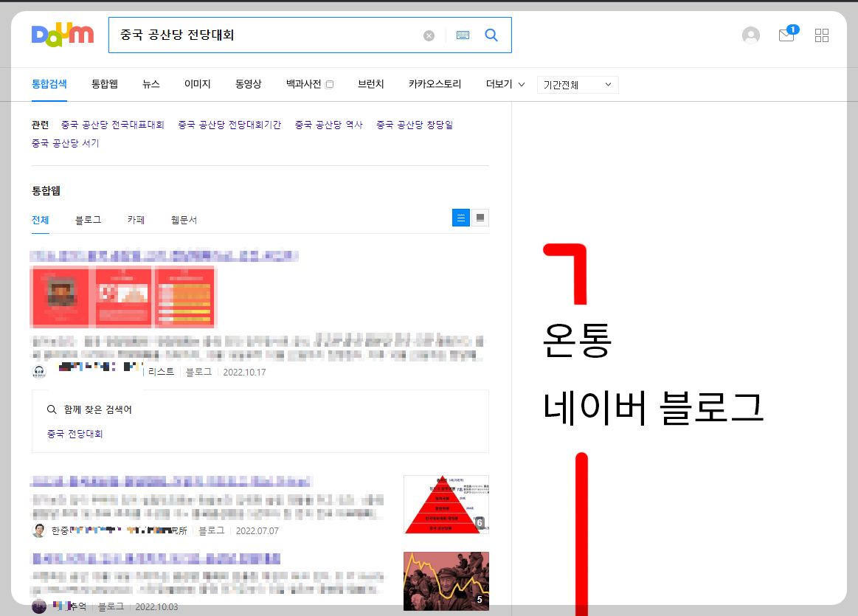Open related search 중국 공산당 창당일
Screen dimensions: 858x616
(x=415, y=125)
